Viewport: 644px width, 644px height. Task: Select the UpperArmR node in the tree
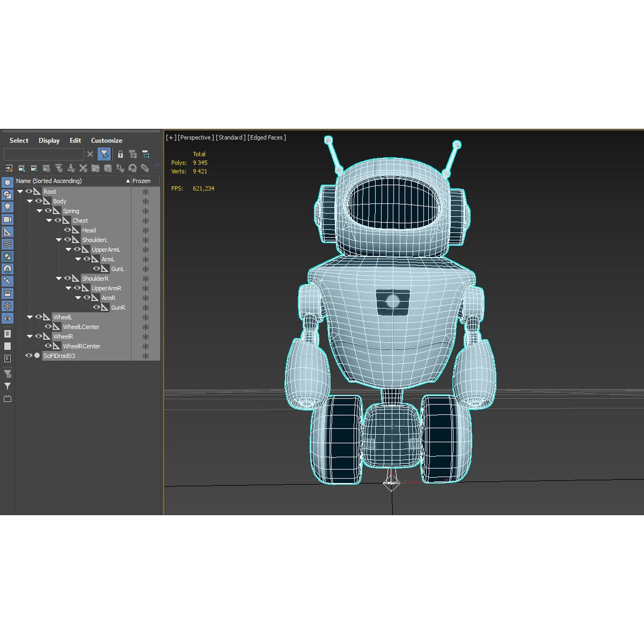tap(106, 289)
